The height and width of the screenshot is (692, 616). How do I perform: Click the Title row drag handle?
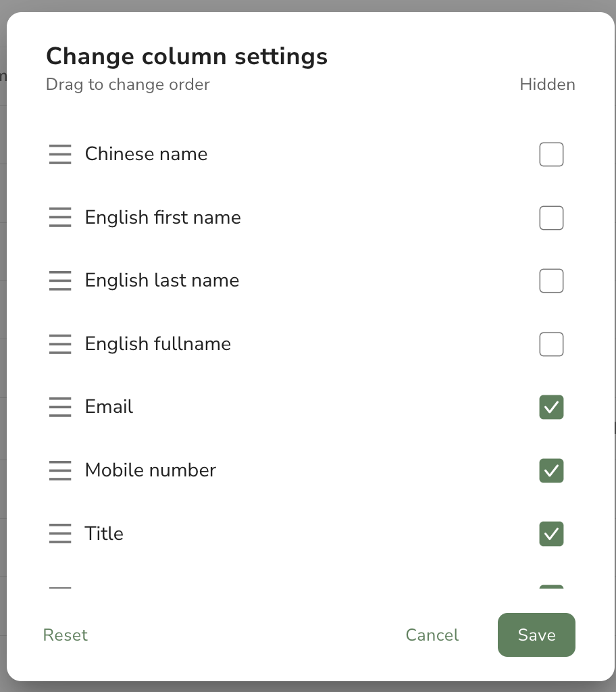click(x=60, y=534)
